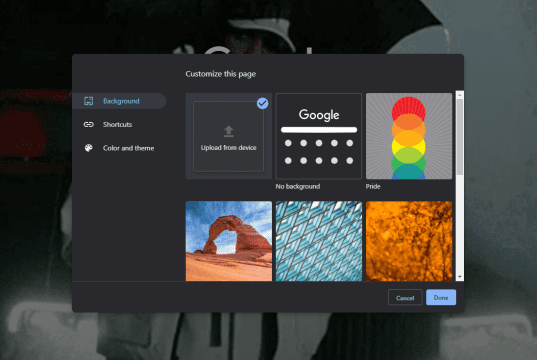Select the No background option
This screenshot has width=537, height=360.
click(x=319, y=136)
